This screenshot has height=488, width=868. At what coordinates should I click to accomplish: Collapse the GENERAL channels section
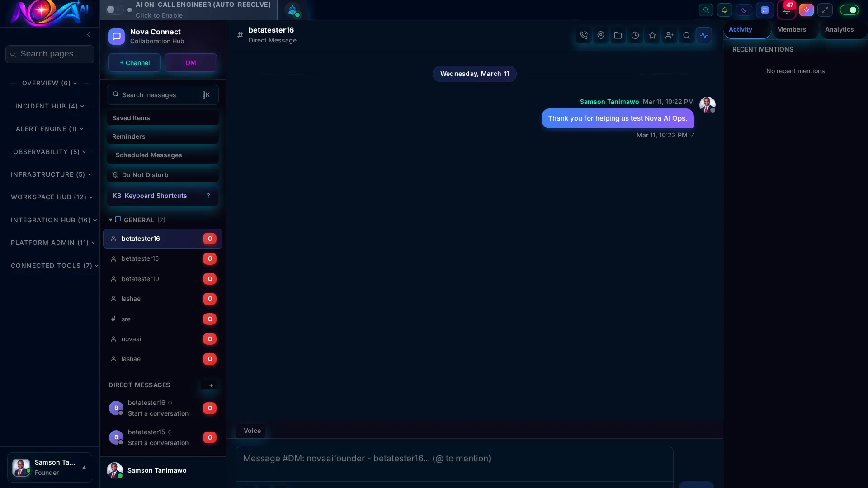[x=110, y=220]
